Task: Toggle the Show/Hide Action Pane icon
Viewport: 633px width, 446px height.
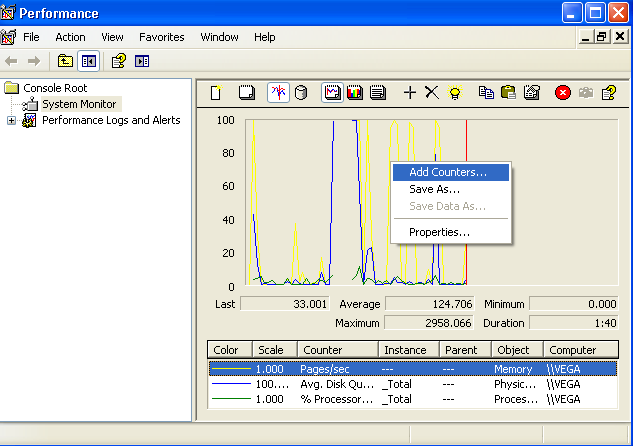Action: (x=142, y=61)
